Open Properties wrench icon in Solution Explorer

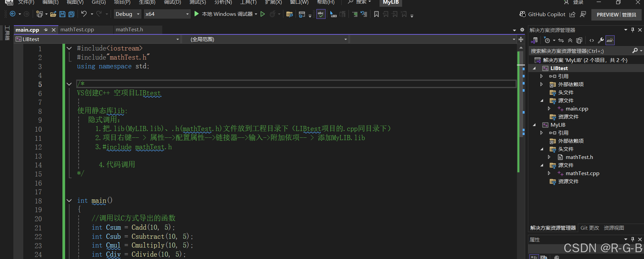coord(601,40)
